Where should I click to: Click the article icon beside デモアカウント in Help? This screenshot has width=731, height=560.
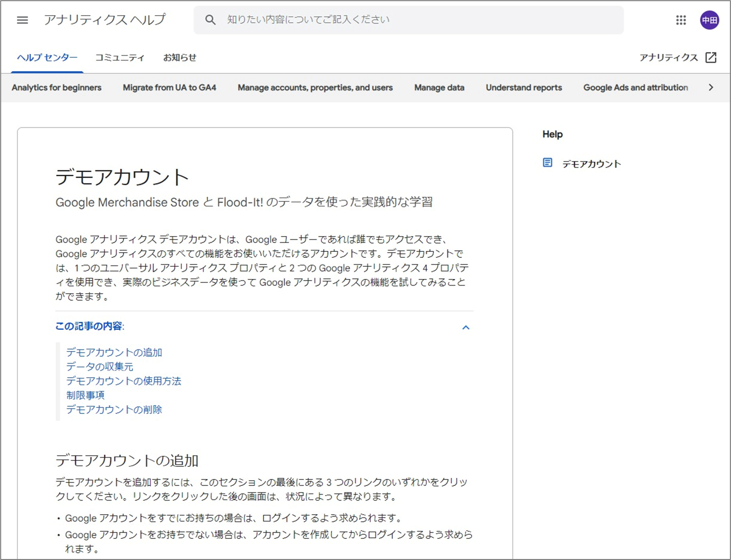coord(547,163)
